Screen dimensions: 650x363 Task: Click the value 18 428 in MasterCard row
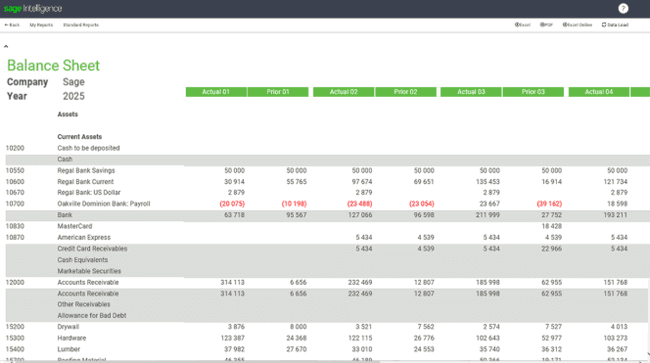(552, 226)
